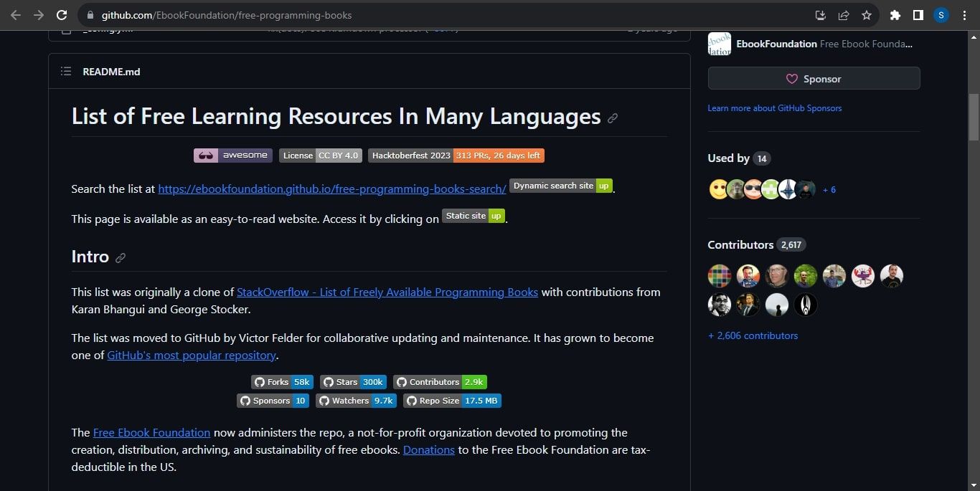Show all 2,606 contributors

coord(753,335)
